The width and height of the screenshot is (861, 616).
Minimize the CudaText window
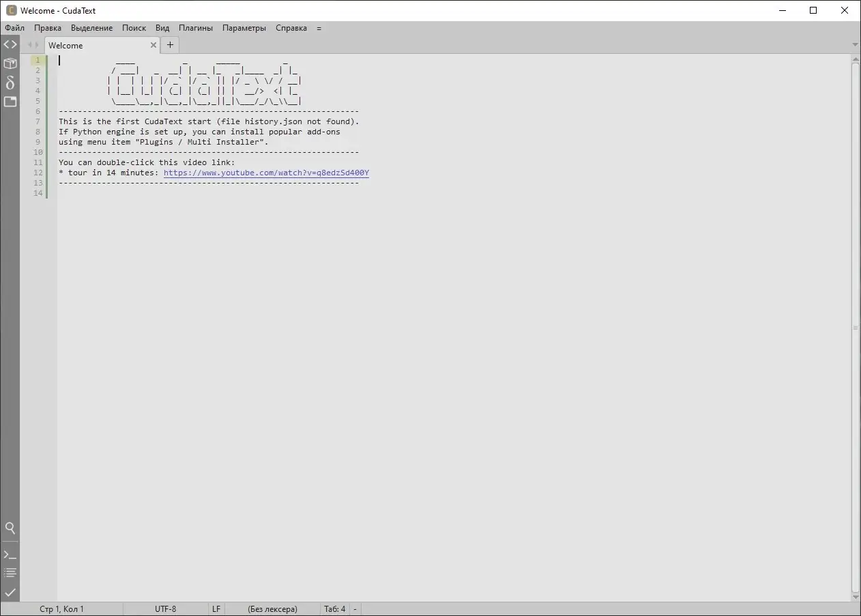pos(782,10)
